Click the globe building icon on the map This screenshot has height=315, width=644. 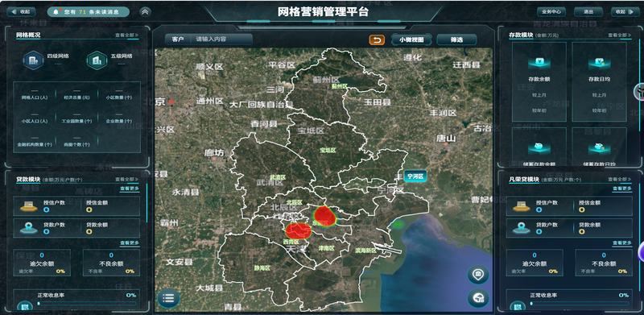(478, 299)
